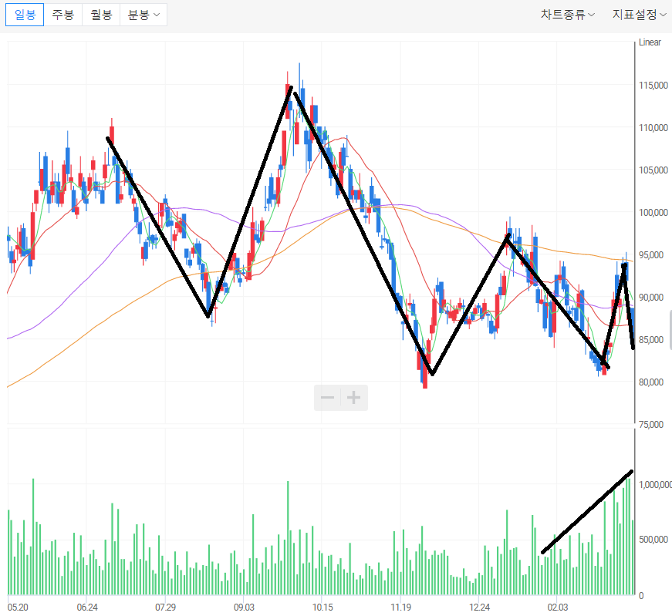Viewport: 672px width, 616px height.
Task: Click the scroll handle at right chart edge
Action: click(670, 331)
